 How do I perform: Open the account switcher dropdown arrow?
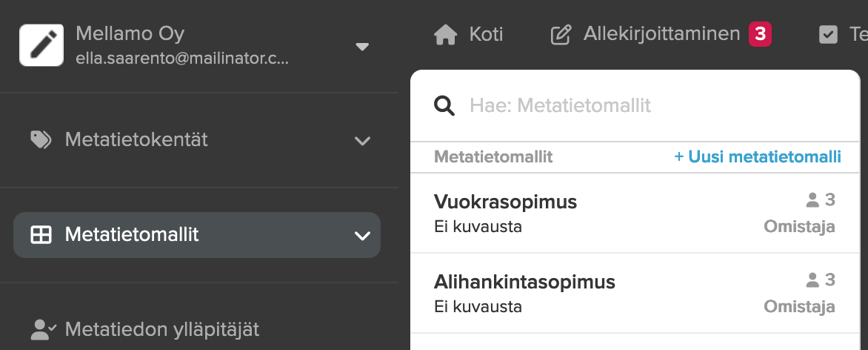point(362,47)
